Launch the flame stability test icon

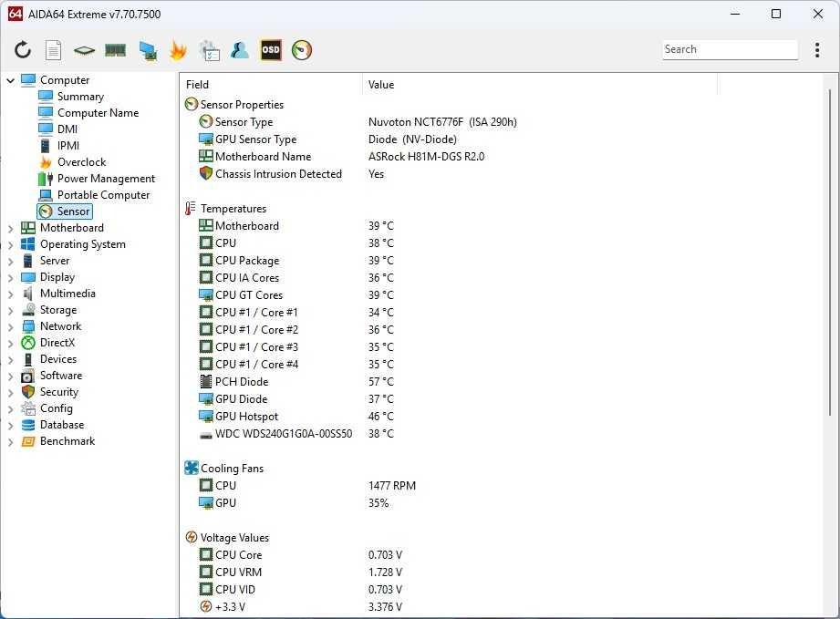tap(179, 50)
